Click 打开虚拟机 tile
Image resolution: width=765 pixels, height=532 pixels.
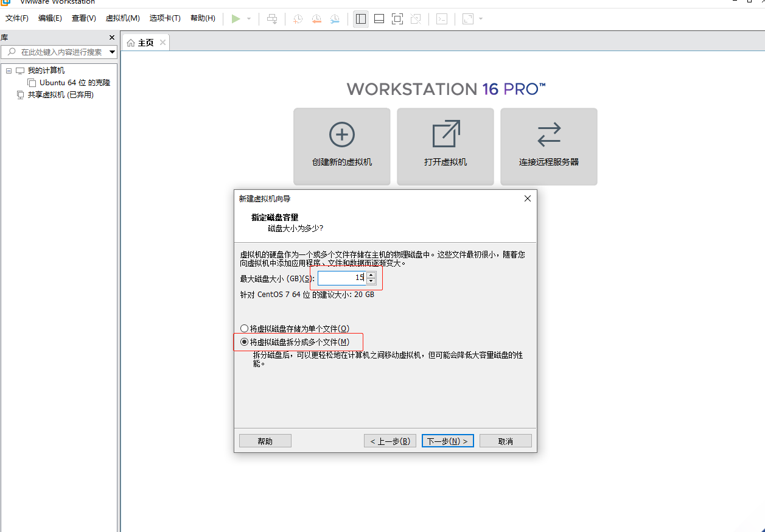click(x=445, y=146)
